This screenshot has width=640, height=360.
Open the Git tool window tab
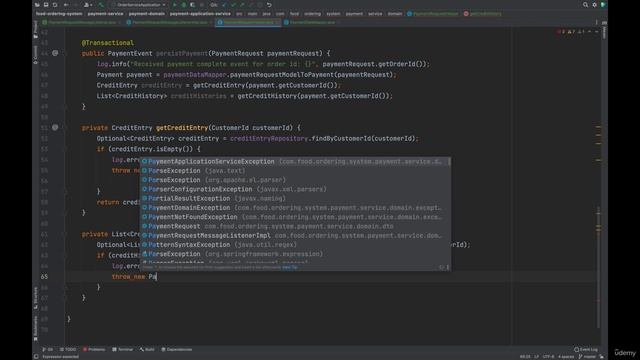47,349
